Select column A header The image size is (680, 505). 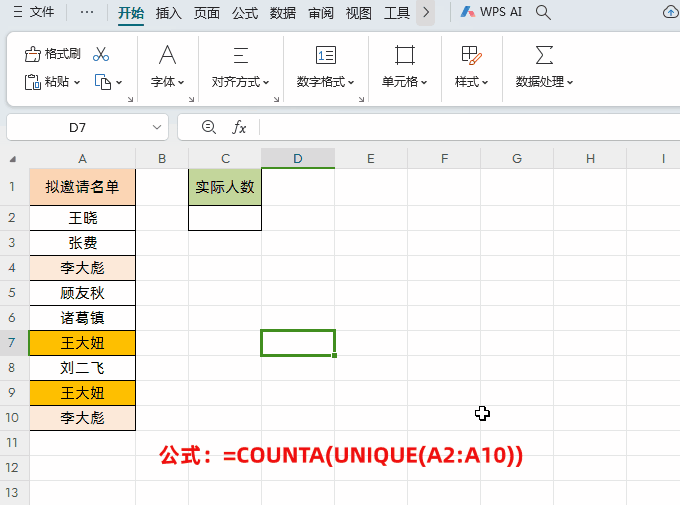[82, 159]
